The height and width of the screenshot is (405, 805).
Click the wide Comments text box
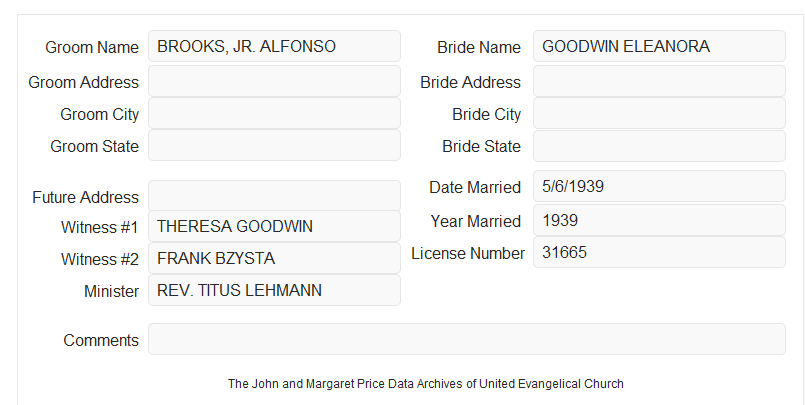[x=467, y=339]
